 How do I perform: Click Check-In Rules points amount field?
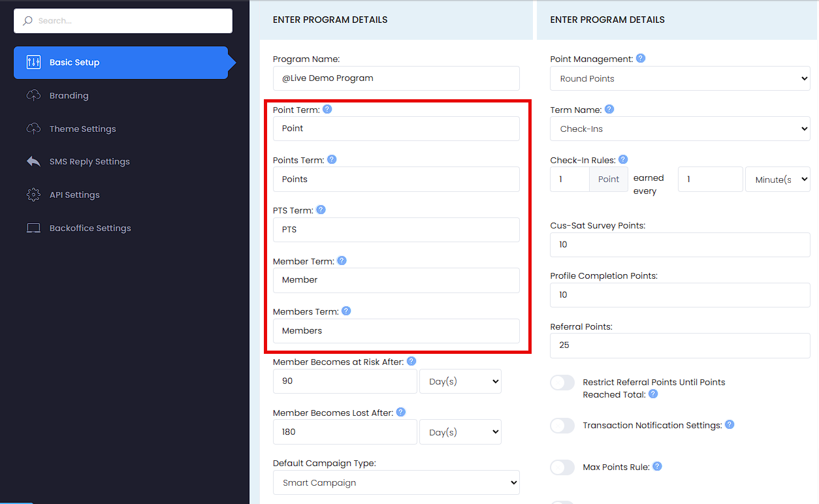click(570, 180)
